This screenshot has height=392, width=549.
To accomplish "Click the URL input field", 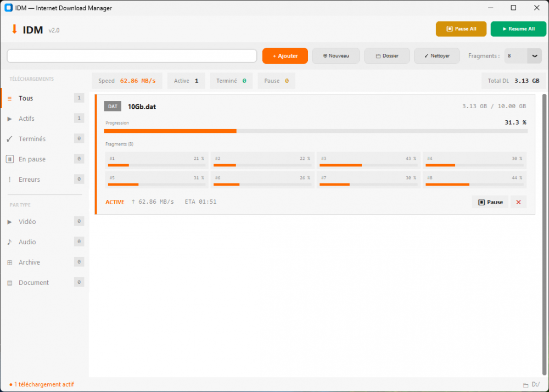I will (132, 56).
